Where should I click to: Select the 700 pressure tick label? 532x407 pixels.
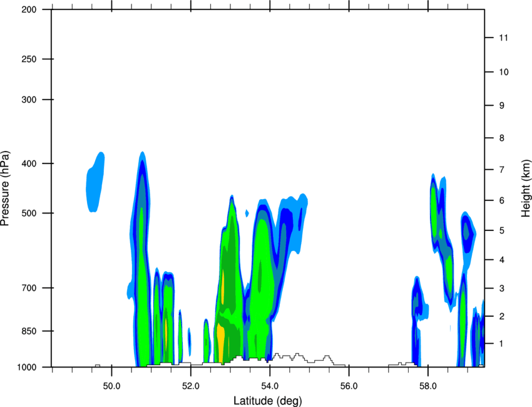(29, 288)
